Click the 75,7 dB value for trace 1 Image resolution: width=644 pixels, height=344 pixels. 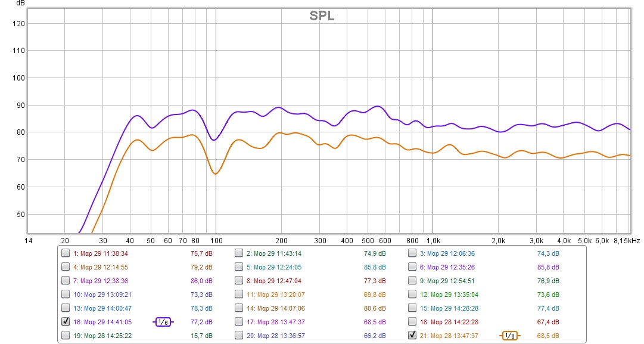tap(201, 253)
